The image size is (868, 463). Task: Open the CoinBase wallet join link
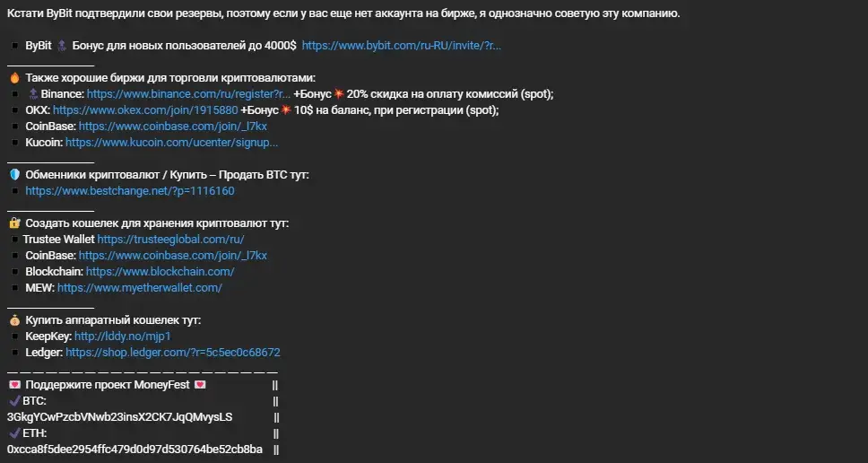(173, 256)
